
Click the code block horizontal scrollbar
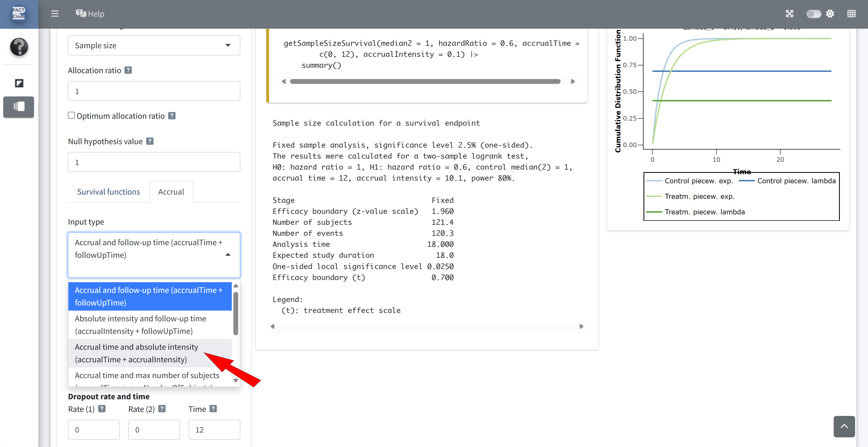pyautogui.click(x=425, y=81)
